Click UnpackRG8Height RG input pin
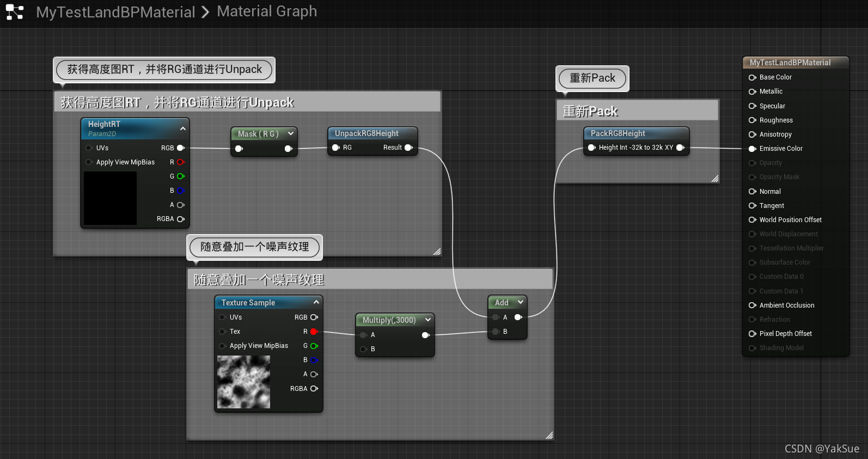The image size is (868, 459). coord(336,148)
